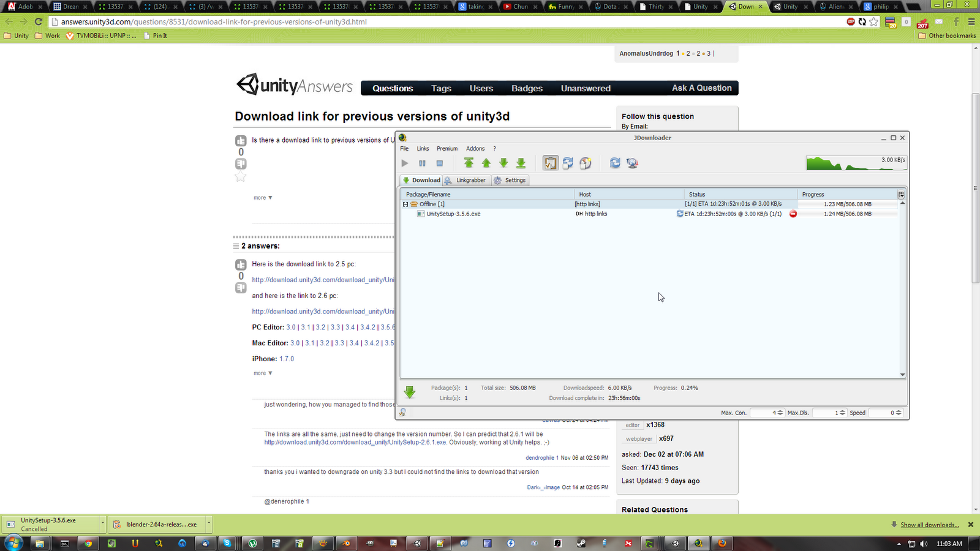The height and width of the screenshot is (551, 980).
Task: Click JDownloader bottom-left status icon
Action: click(402, 413)
